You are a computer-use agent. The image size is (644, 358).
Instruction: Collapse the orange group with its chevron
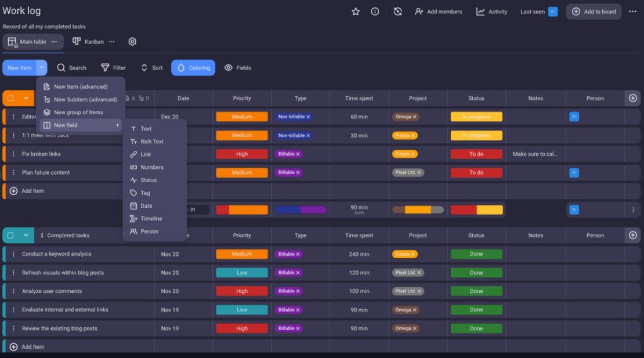26,98
